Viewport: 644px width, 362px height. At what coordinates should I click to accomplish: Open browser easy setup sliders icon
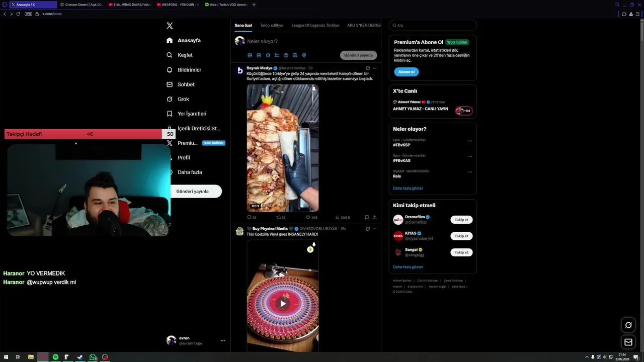(x=638, y=14)
